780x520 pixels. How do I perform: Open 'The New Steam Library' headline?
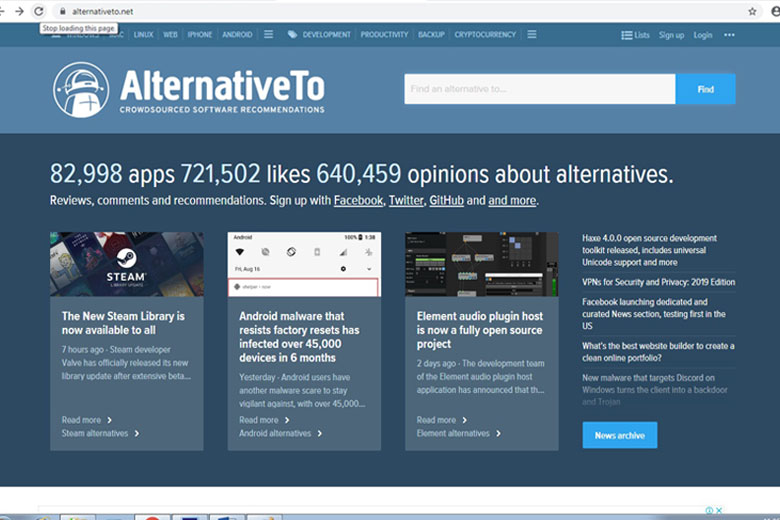123,323
